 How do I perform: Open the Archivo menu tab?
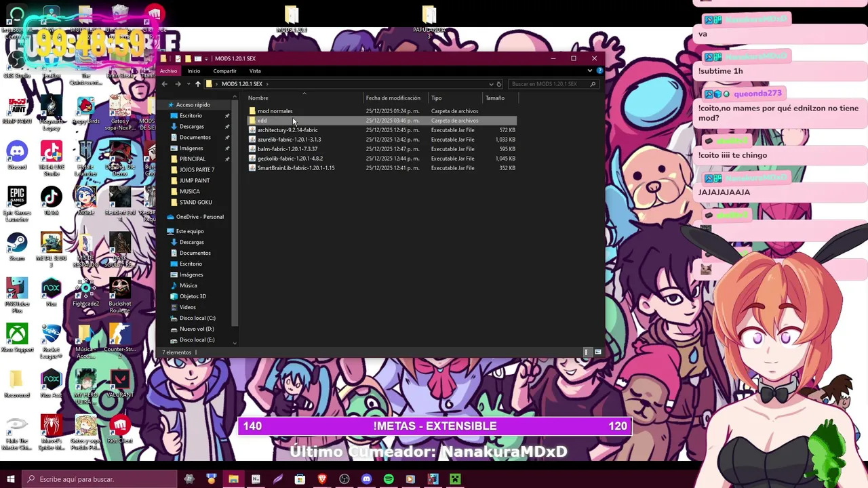click(x=168, y=71)
